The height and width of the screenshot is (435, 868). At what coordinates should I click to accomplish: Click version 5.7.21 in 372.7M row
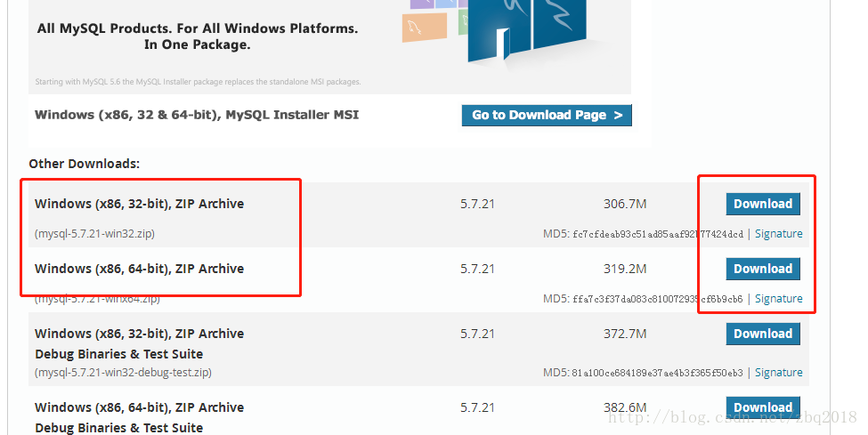point(477,334)
